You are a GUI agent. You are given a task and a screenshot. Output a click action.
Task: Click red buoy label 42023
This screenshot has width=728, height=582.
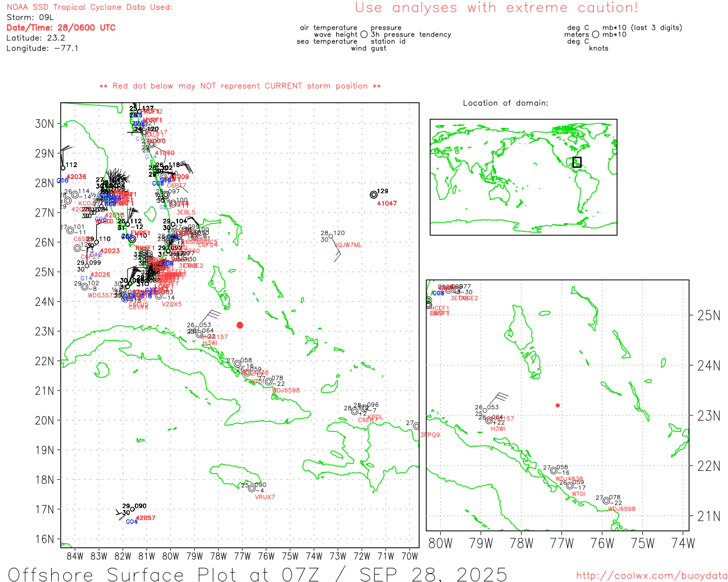[x=110, y=251]
